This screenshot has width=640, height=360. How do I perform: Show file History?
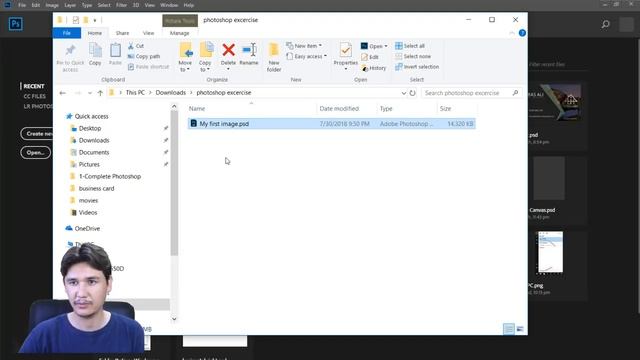(x=373, y=68)
